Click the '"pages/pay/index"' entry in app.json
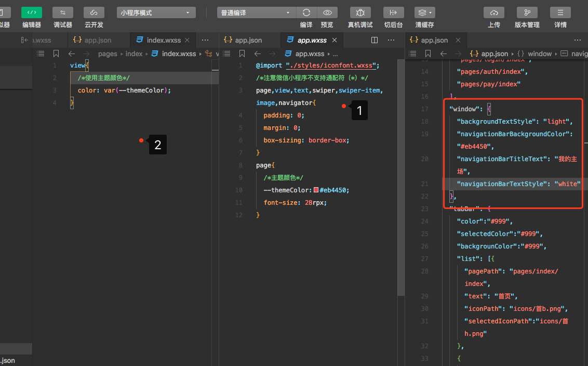Image resolution: width=588 pixels, height=366 pixels. pos(489,84)
